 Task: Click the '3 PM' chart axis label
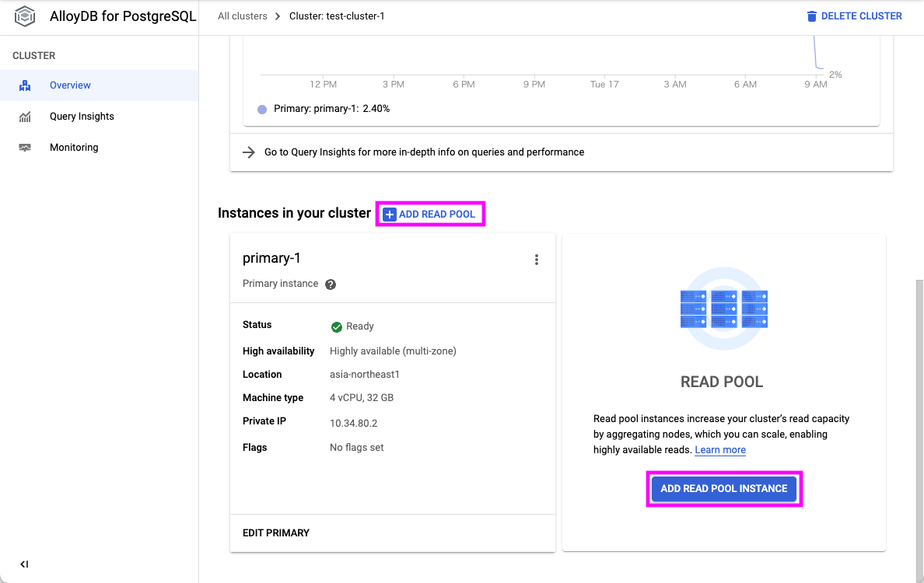(393, 84)
